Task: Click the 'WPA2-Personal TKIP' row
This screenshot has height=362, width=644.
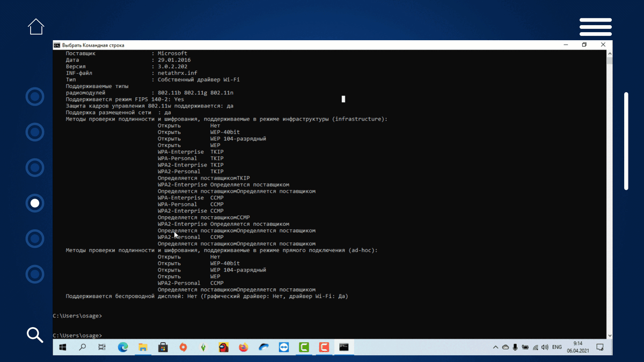Action: coord(191,172)
